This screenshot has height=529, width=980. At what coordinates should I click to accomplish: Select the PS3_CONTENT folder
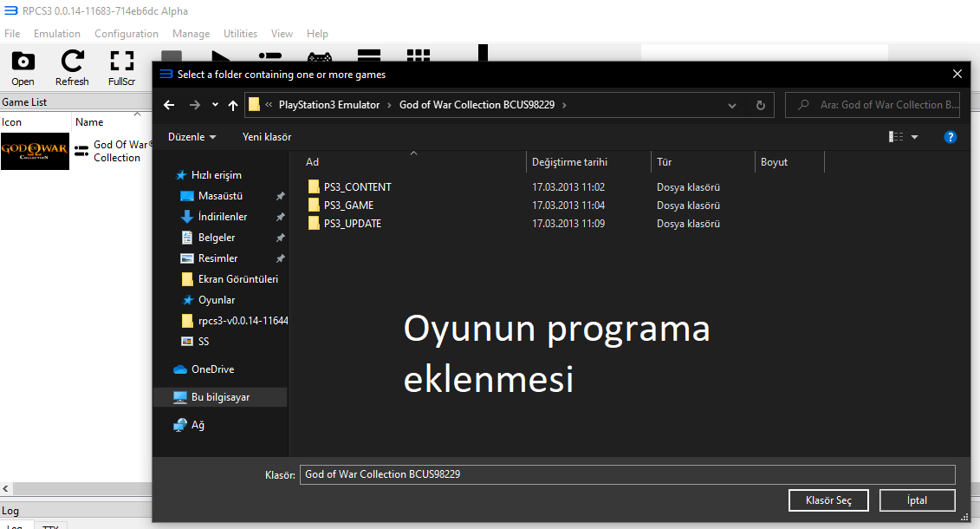(349, 187)
